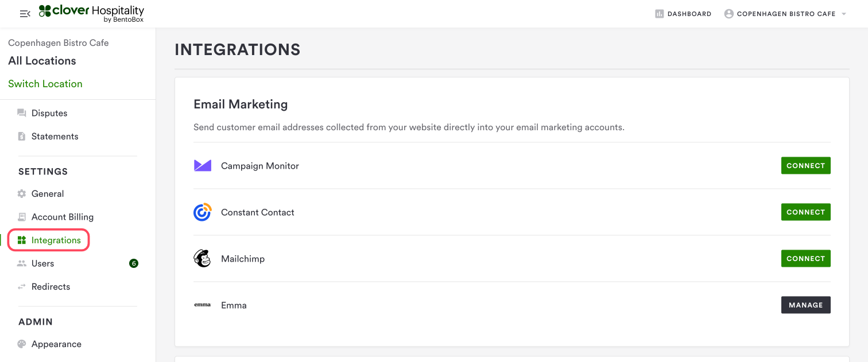
Task: Click the Dashboard chart icon
Action: tap(659, 14)
